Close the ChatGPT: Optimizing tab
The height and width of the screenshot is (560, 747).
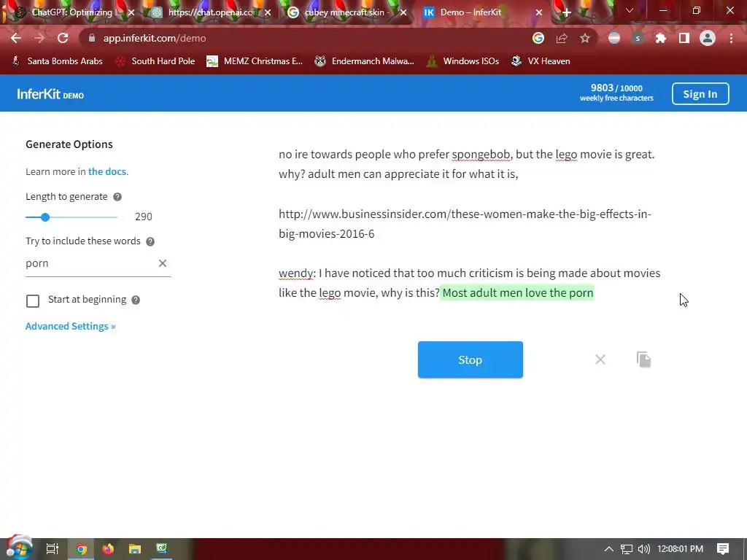131,13
